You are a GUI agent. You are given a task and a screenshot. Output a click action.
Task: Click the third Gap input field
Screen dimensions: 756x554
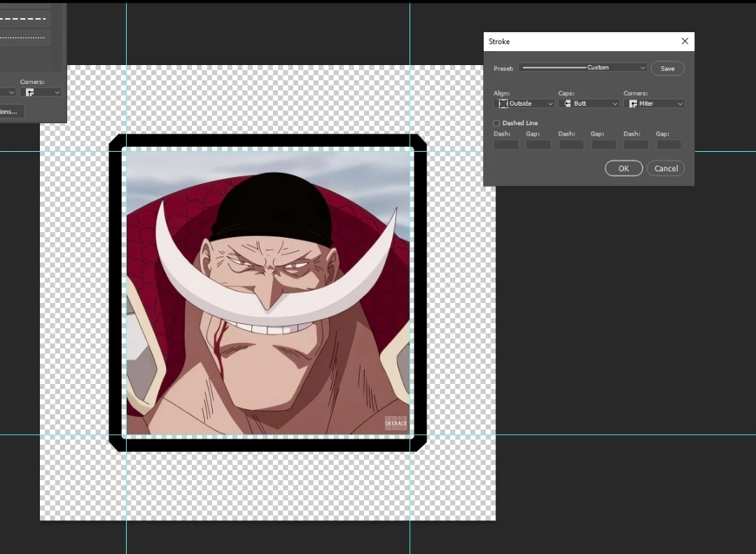[x=668, y=145]
